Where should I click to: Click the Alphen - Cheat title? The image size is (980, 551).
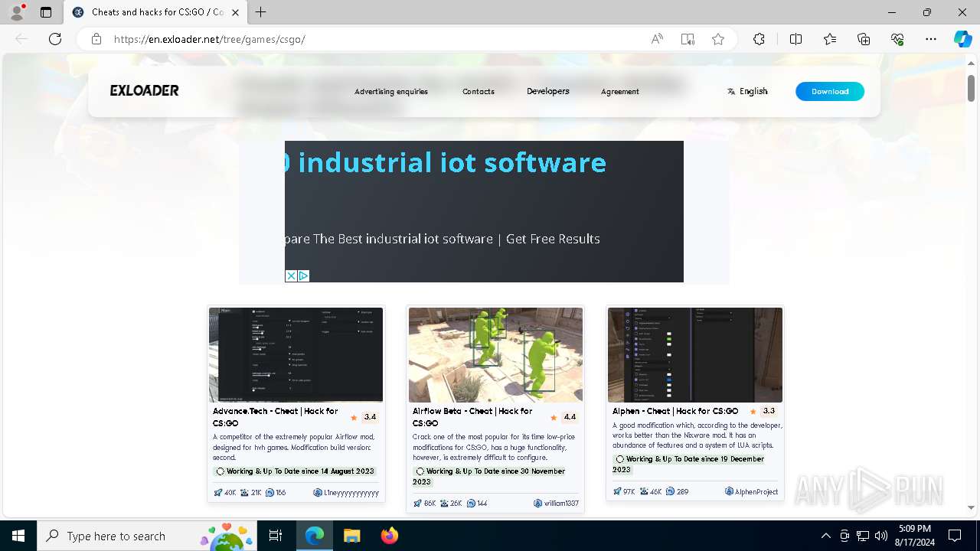pyautogui.click(x=675, y=411)
